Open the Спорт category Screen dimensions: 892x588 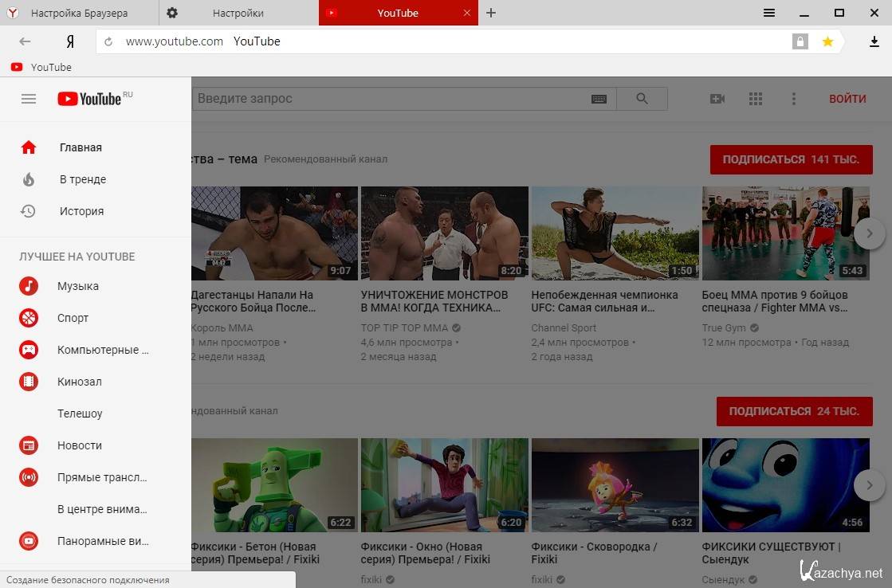(73, 318)
